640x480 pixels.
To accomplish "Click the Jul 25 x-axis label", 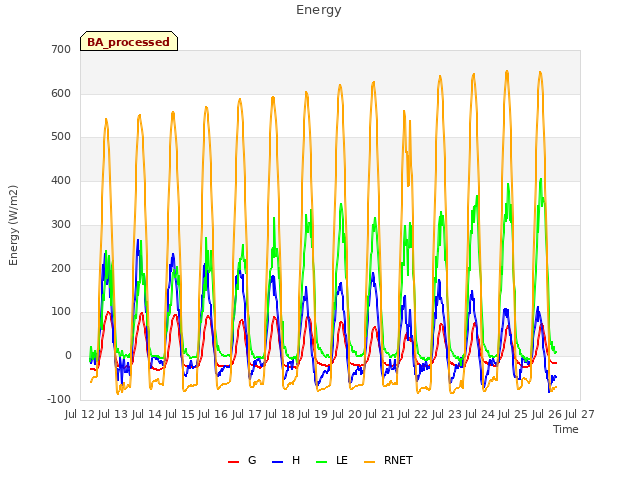I will click(x=513, y=415).
